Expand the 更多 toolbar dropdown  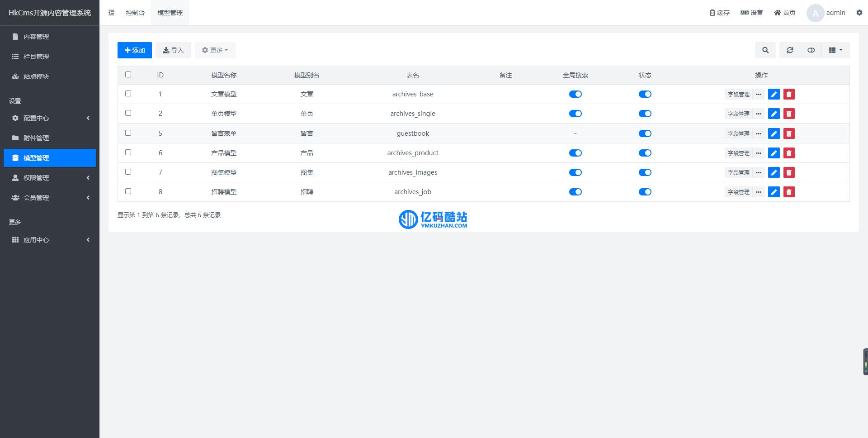pyautogui.click(x=215, y=50)
